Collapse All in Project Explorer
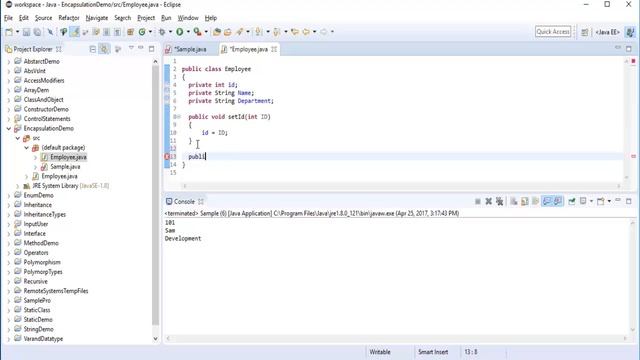The image size is (640, 360). tap(93, 49)
